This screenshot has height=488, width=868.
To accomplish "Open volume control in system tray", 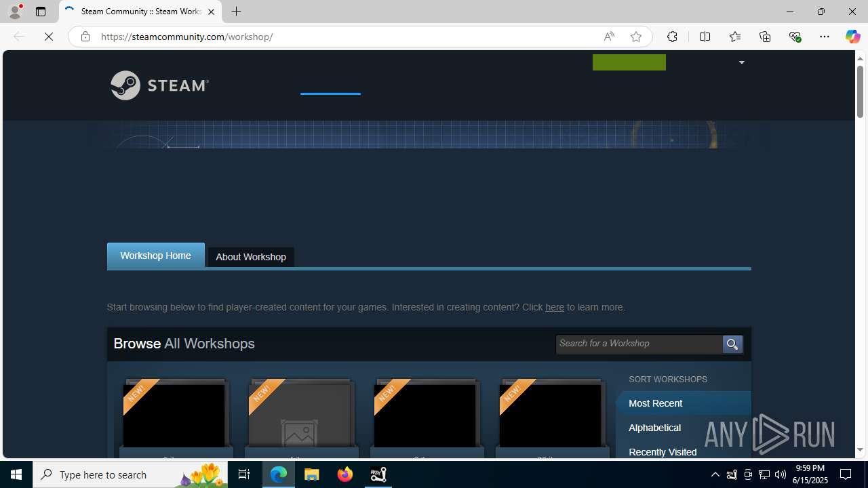I will point(781,474).
